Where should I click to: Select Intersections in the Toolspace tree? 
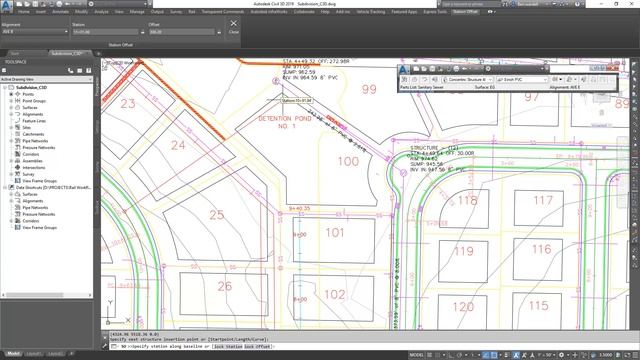(33, 168)
